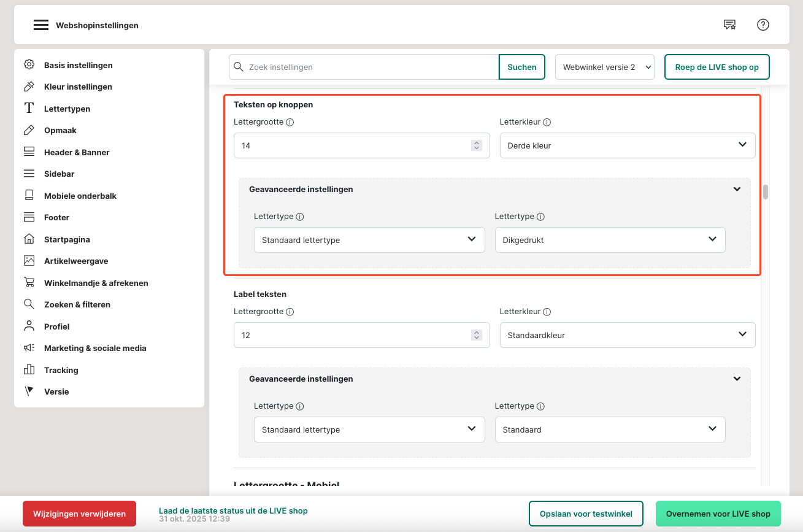Open the Dikgedrukt lettertype dropdown
Viewport: 803px width, 532px height.
tap(610, 240)
